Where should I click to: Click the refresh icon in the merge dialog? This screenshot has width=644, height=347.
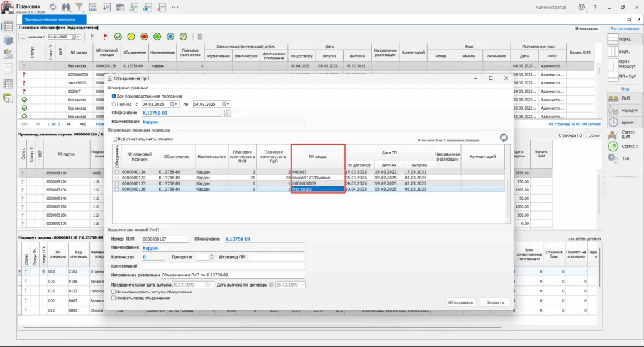tap(503, 137)
